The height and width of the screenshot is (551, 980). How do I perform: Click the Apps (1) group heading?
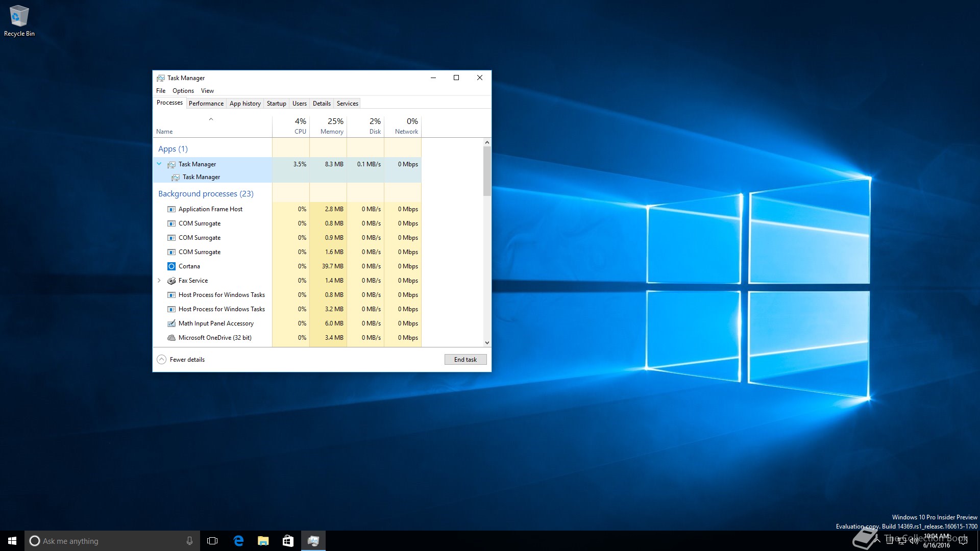coord(173,149)
